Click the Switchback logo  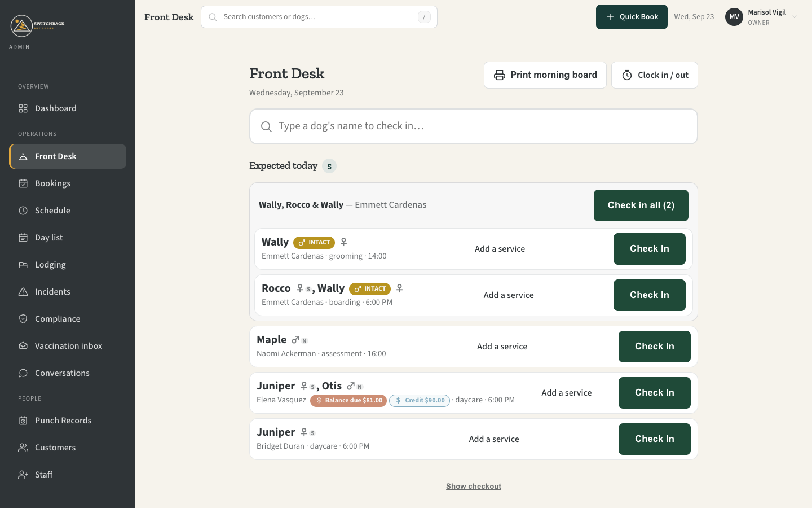[37, 25]
